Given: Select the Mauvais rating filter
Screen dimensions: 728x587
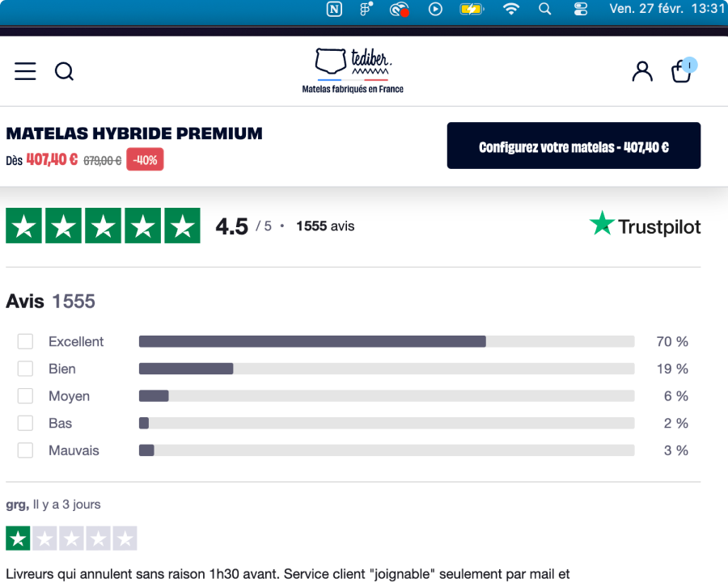Looking at the screenshot, I should tap(25, 450).
